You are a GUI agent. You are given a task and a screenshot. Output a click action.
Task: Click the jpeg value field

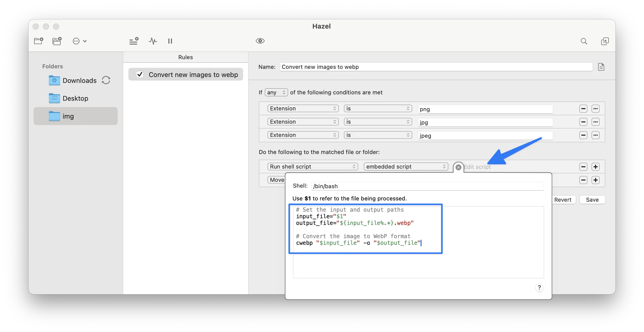[x=485, y=136]
